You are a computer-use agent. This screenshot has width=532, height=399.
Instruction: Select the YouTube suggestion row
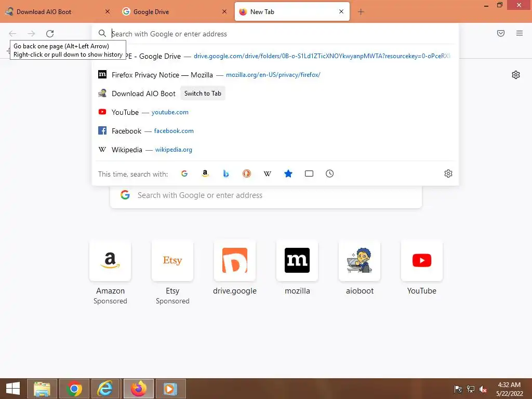(x=275, y=112)
